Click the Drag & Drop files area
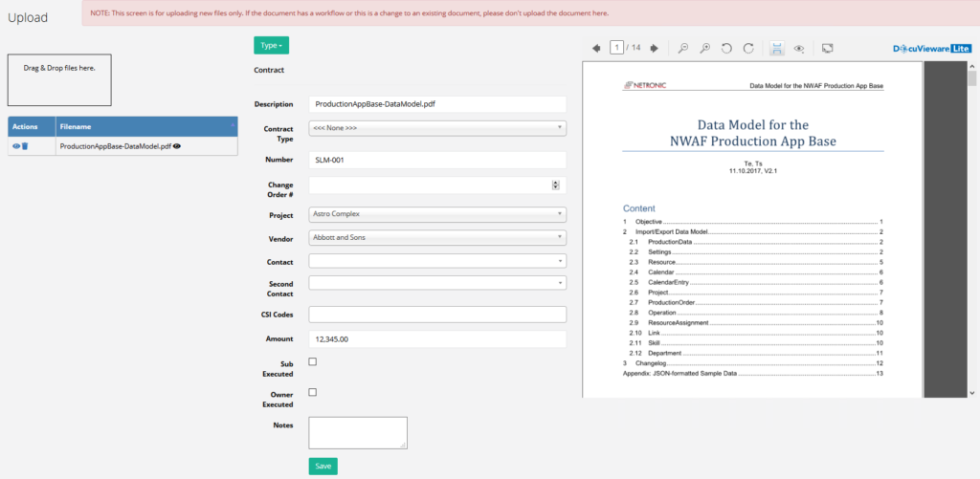 (x=59, y=79)
